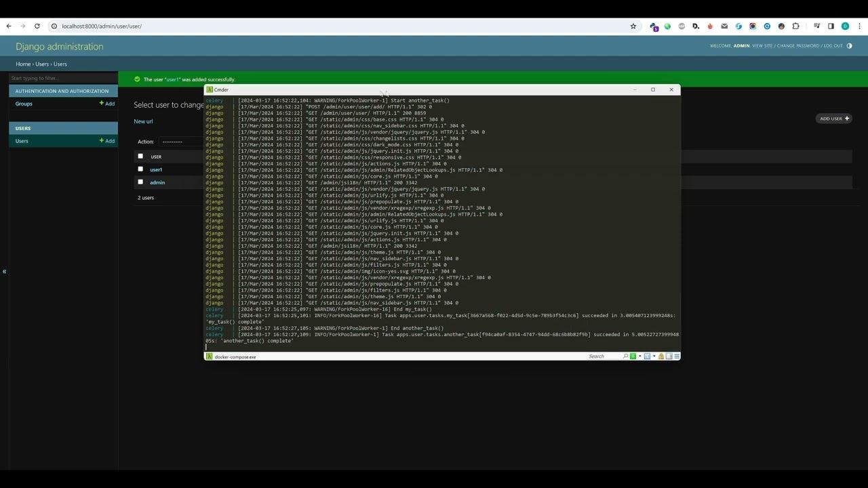Open Cmder hamburger menu icon
The height and width of the screenshot is (488, 868).
click(x=677, y=357)
